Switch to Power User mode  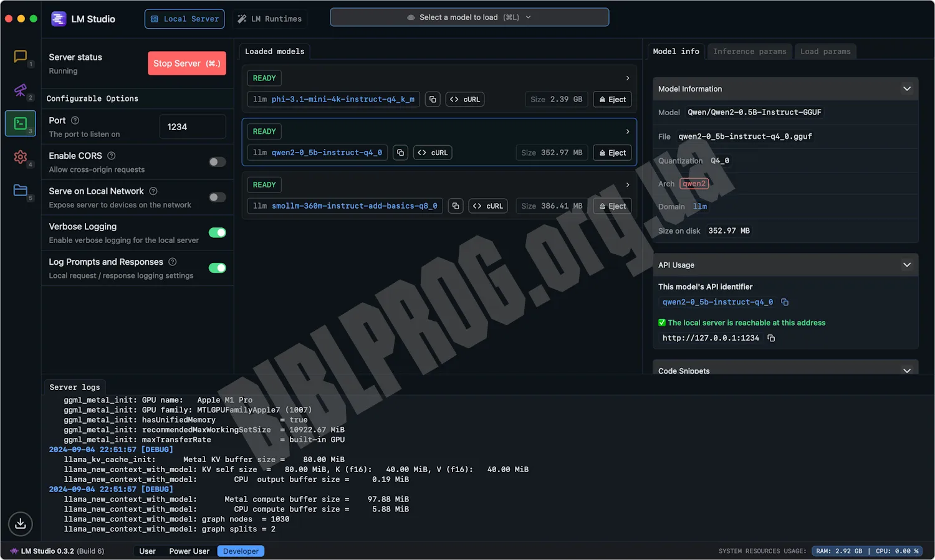[189, 551]
